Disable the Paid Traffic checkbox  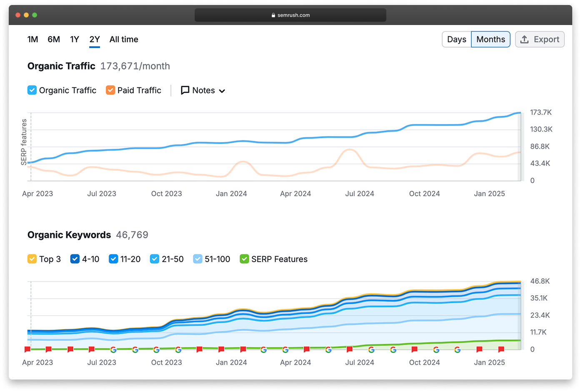point(110,90)
